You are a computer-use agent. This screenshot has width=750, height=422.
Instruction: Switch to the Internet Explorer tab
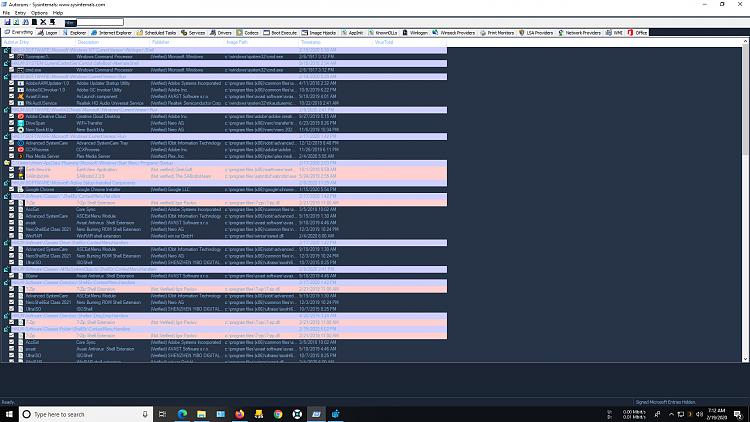tap(111, 33)
